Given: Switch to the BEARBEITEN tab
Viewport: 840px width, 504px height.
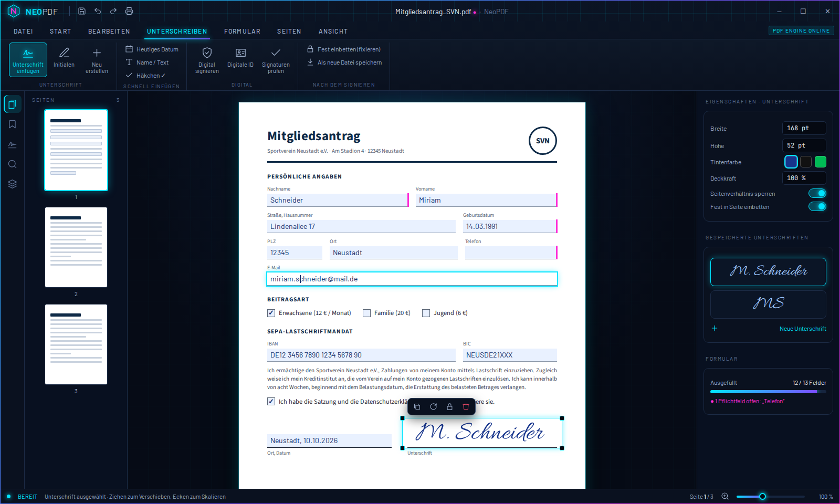Looking at the screenshot, I should (109, 31).
